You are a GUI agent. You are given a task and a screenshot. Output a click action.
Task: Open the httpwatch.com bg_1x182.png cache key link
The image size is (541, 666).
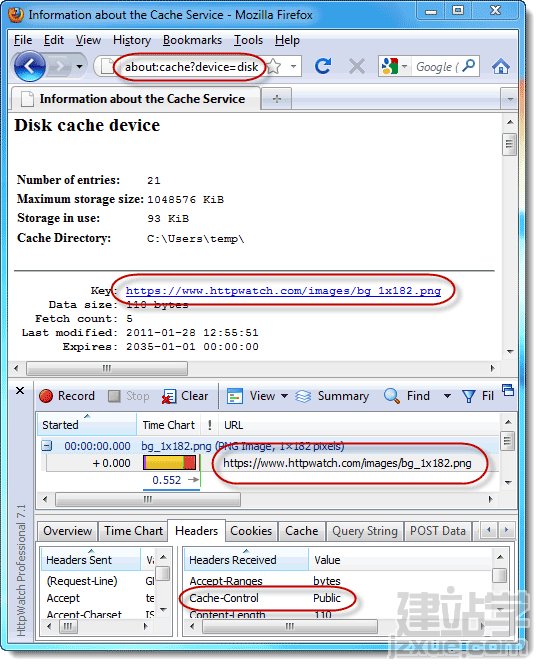(283, 291)
